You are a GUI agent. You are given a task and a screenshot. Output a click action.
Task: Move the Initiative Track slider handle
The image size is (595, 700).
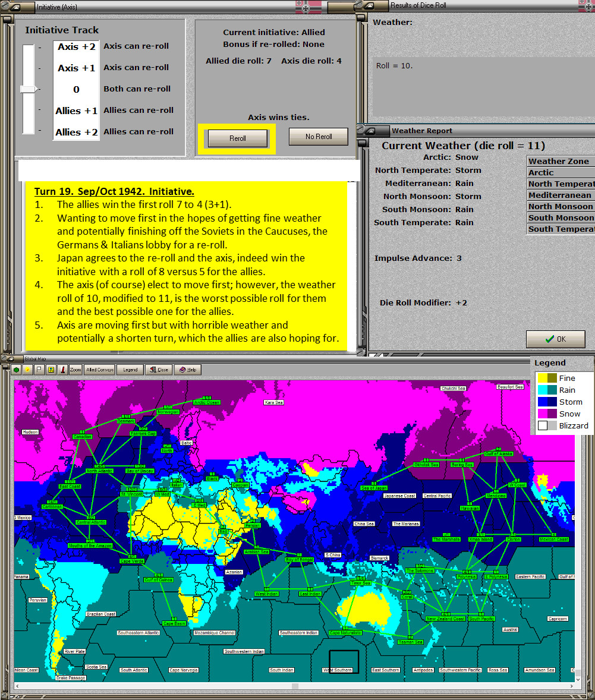(28, 89)
